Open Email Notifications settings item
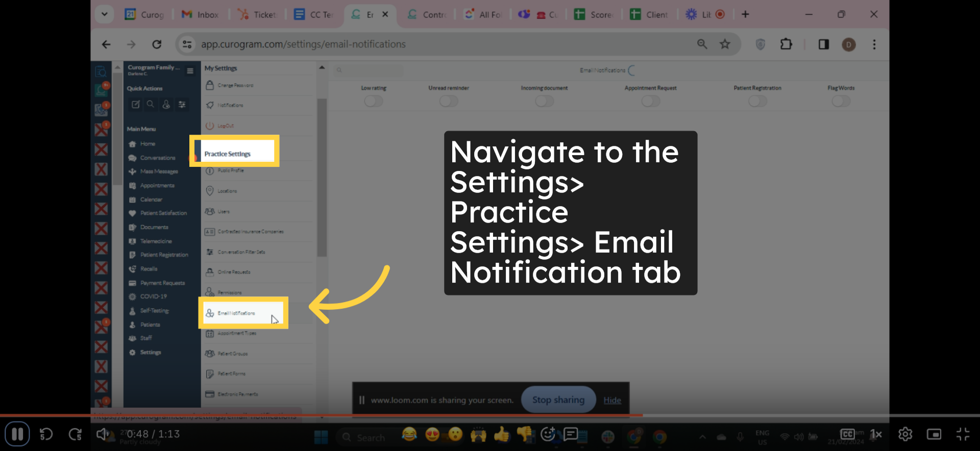980x451 pixels. (236, 313)
